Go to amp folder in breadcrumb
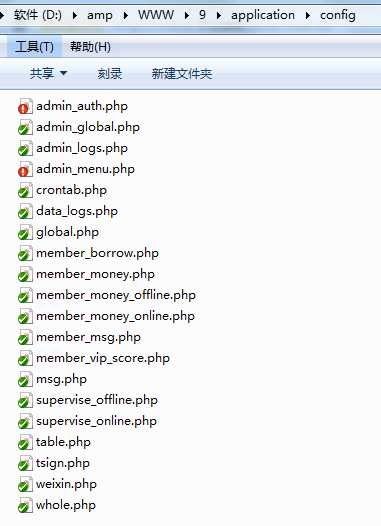 tap(100, 15)
